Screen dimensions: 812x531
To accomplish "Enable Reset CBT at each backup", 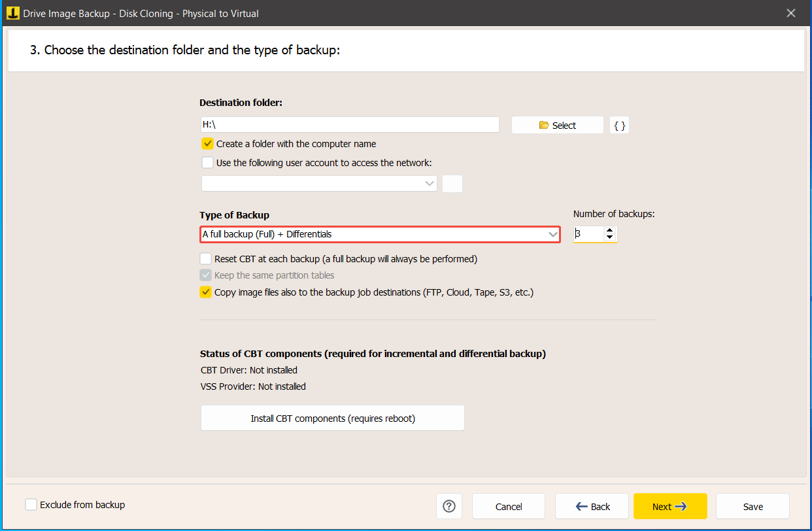I will (206, 258).
